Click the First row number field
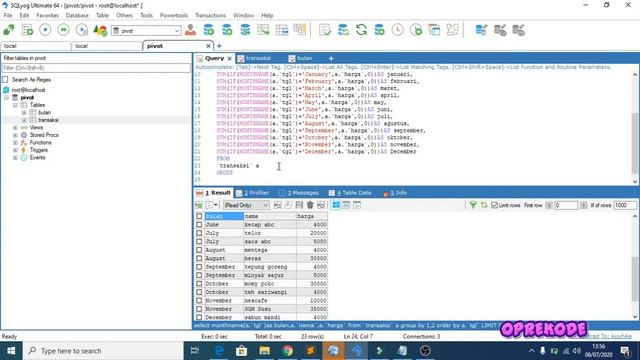Screen dimensions: 640x360 (x=566, y=205)
